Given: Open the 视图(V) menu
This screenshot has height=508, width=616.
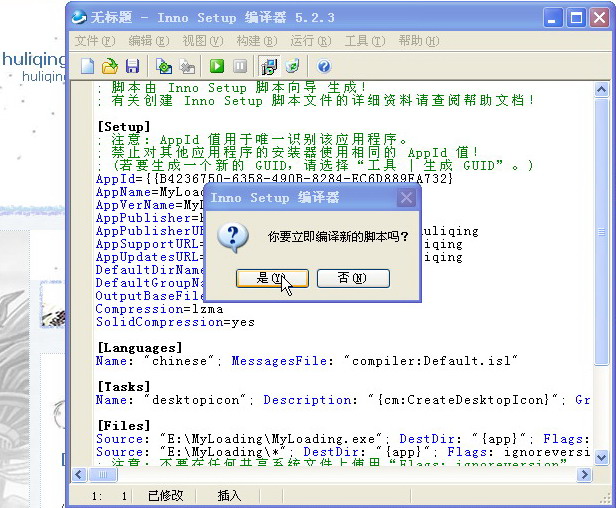Looking at the screenshot, I should pyautogui.click(x=203, y=40).
